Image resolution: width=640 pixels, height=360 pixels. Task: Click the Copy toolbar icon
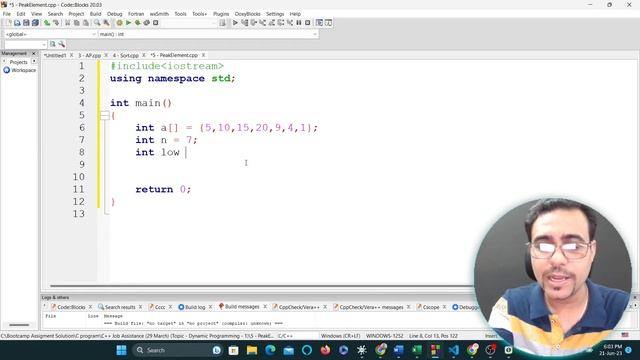[76, 23]
